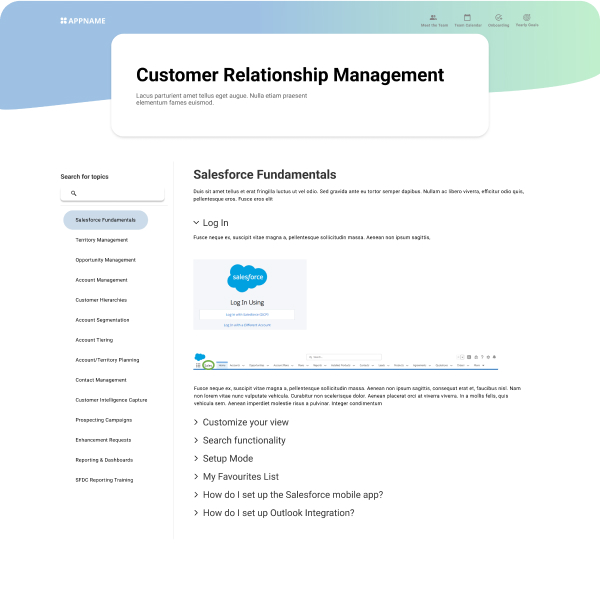Select Territory Management topic

click(102, 240)
